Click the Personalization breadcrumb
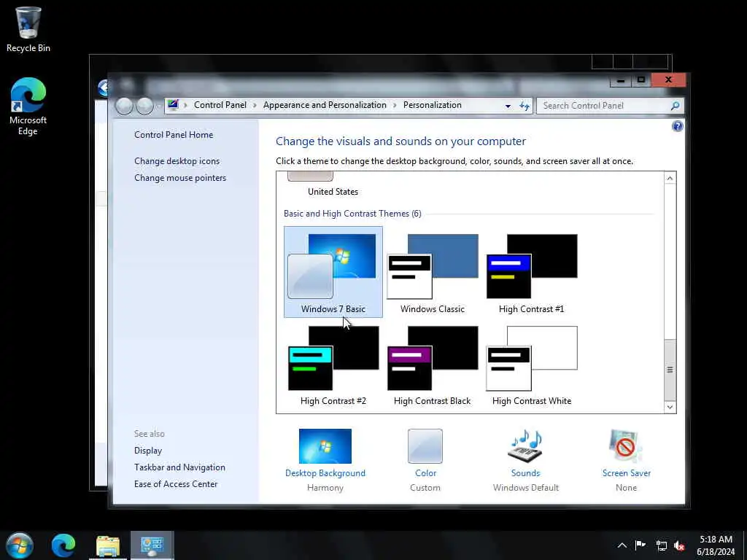Screen dimensions: 747x560 coord(432,105)
